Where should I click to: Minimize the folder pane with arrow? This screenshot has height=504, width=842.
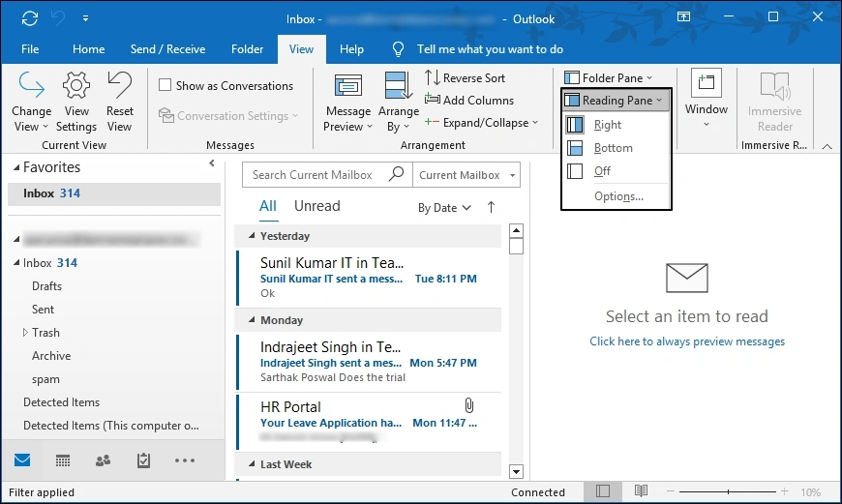(x=212, y=163)
